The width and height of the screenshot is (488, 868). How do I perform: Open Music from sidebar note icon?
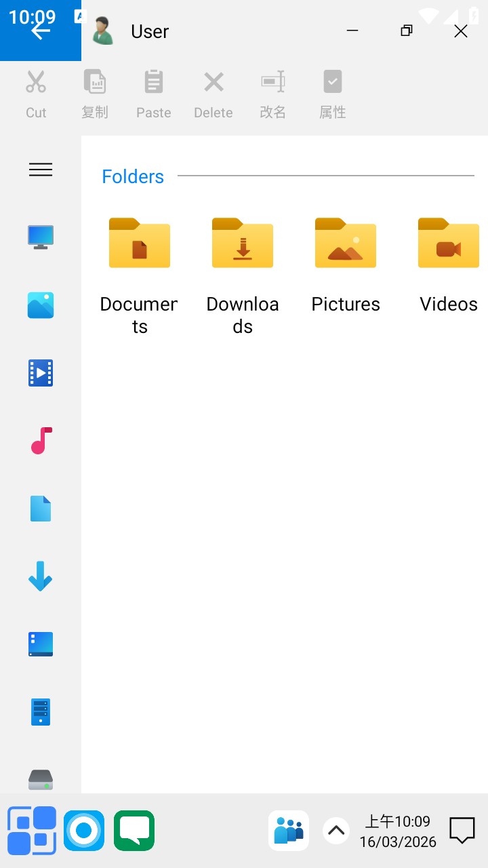(x=41, y=441)
